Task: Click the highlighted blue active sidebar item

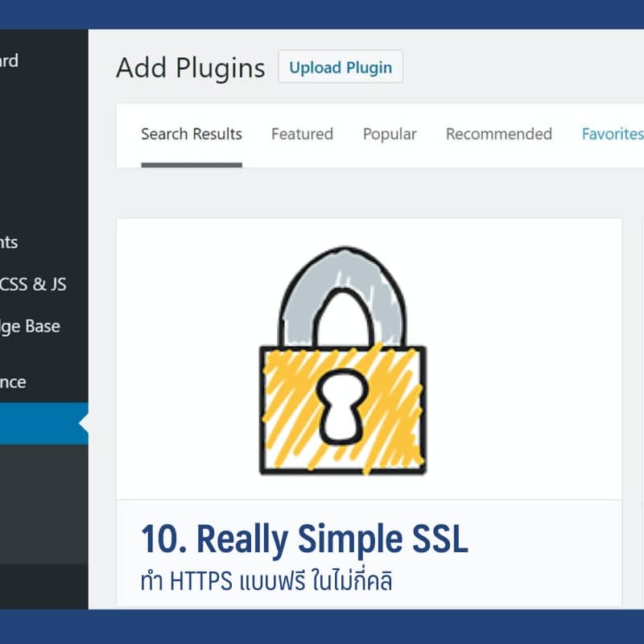Action: click(x=40, y=423)
